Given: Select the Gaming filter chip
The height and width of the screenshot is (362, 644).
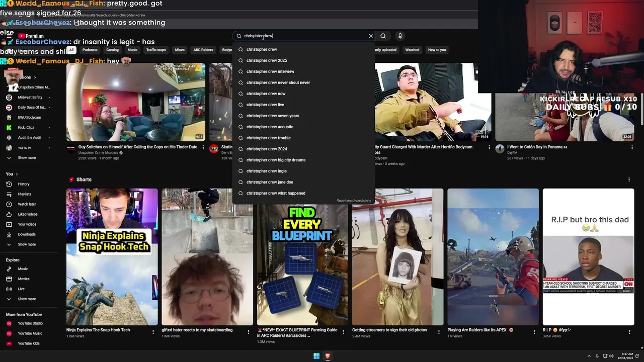Looking at the screenshot, I should [112, 50].
